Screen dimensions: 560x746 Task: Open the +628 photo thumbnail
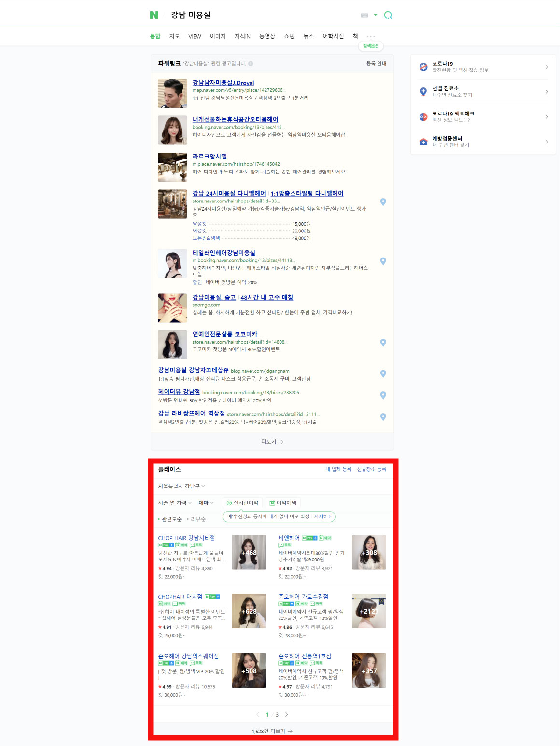point(249,611)
